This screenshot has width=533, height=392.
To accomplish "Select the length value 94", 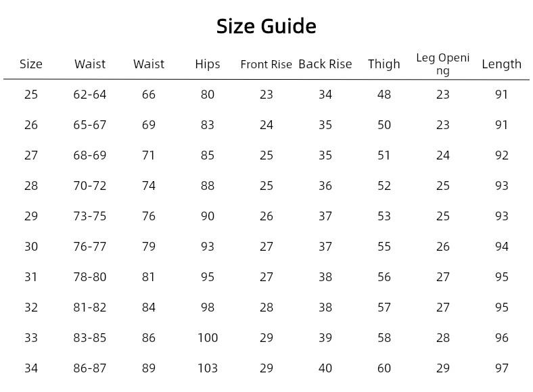I will 502,247.
